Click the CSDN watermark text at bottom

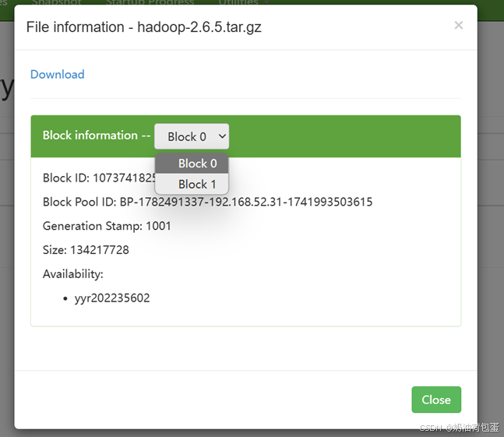459,428
